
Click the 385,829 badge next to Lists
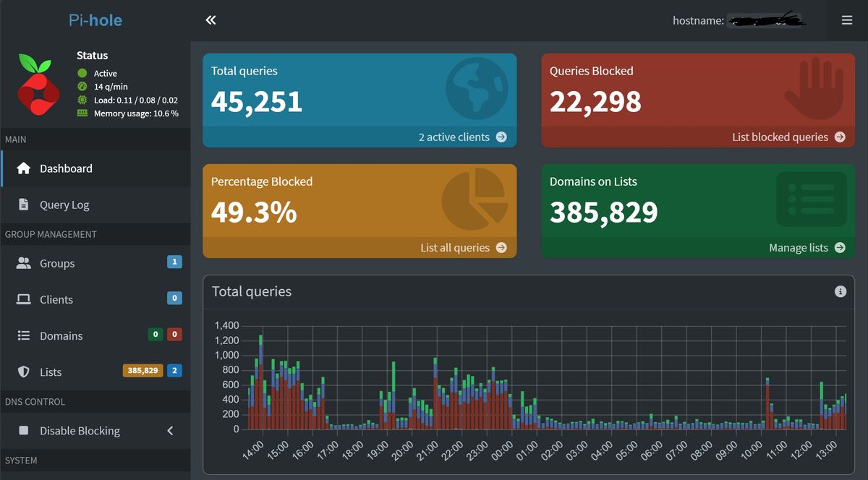[142, 370]
